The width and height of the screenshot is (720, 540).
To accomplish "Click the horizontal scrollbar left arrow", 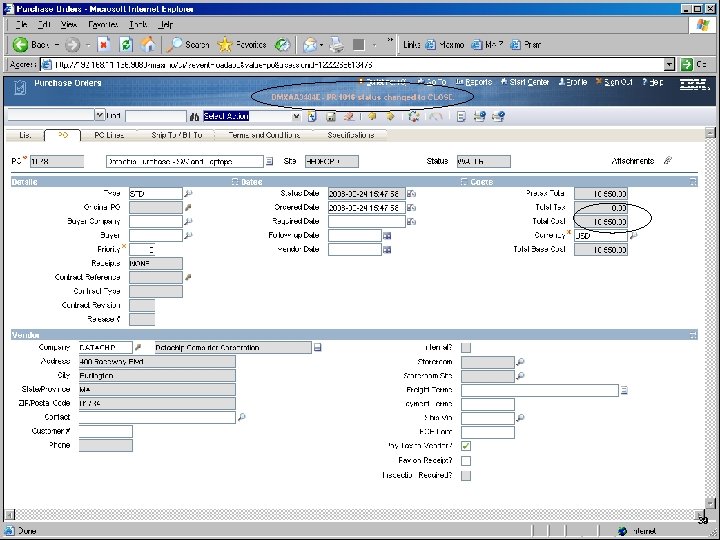I will click(x=9, y=514).
